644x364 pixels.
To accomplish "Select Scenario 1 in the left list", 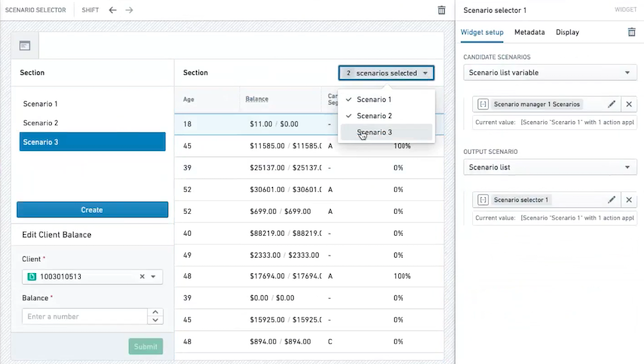I will pyautogui.click(x=92, y=104).
